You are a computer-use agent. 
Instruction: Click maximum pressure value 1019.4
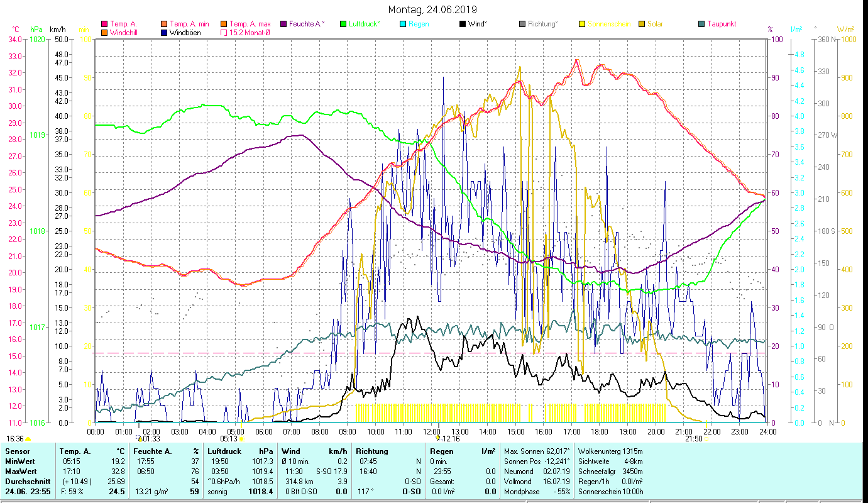tap(264, 471)
